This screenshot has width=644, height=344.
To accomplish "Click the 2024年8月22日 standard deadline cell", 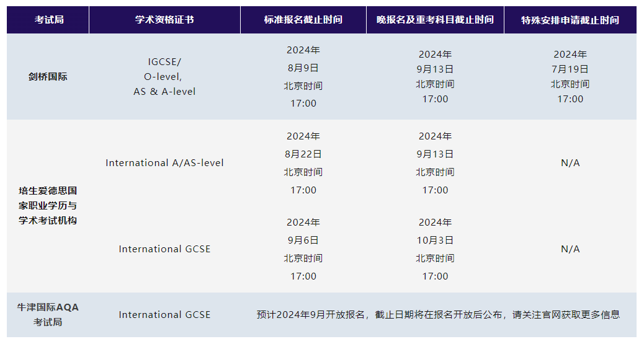I will pyautogui.click(x=303, y=163).
